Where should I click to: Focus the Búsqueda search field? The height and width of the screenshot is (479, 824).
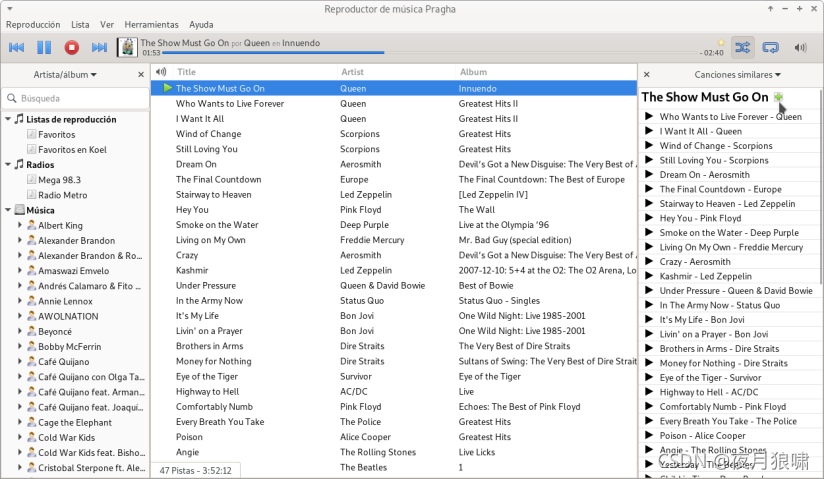[x=76, y=98]
